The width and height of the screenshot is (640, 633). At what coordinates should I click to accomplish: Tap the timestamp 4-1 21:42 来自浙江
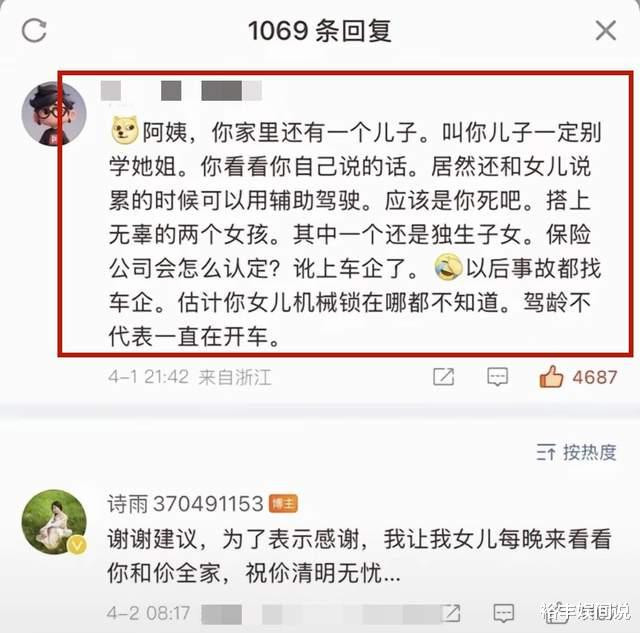[x=189, y=376]
